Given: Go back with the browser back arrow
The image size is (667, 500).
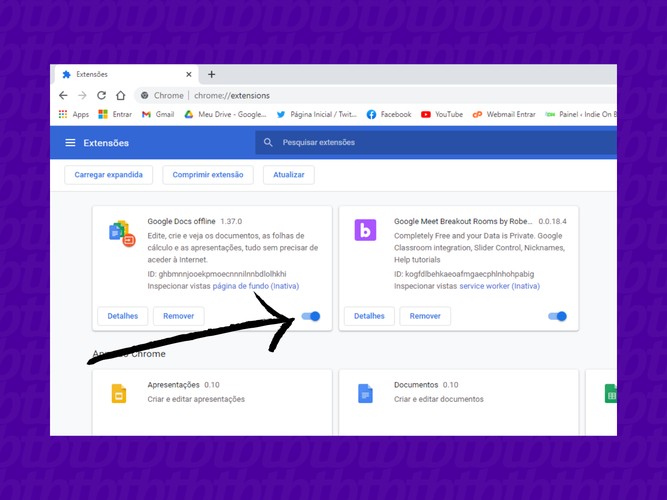Looking at the screenshot, I should tap(63, 95).
